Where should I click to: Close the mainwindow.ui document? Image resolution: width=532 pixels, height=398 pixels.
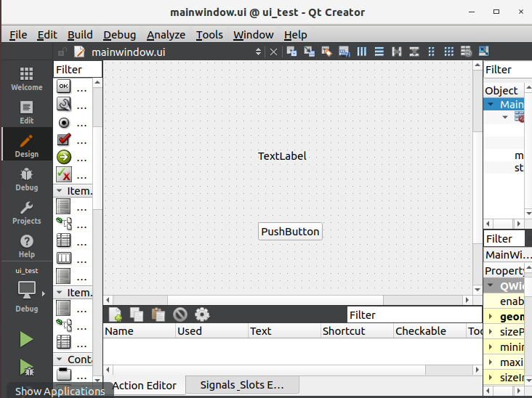(273, 52)
